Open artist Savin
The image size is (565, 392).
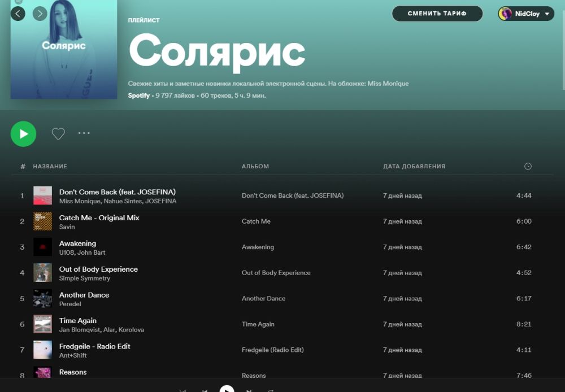(x=67, y=227)
